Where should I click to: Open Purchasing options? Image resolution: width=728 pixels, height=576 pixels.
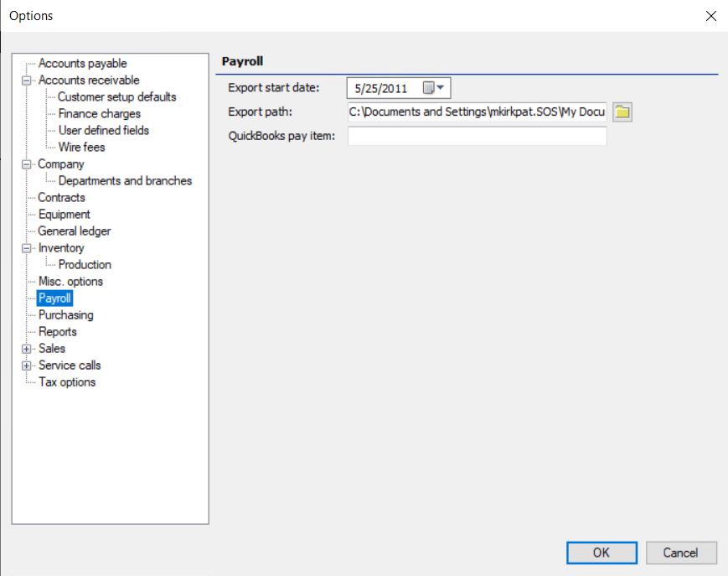pyautogui.click(x=66, y=315)
